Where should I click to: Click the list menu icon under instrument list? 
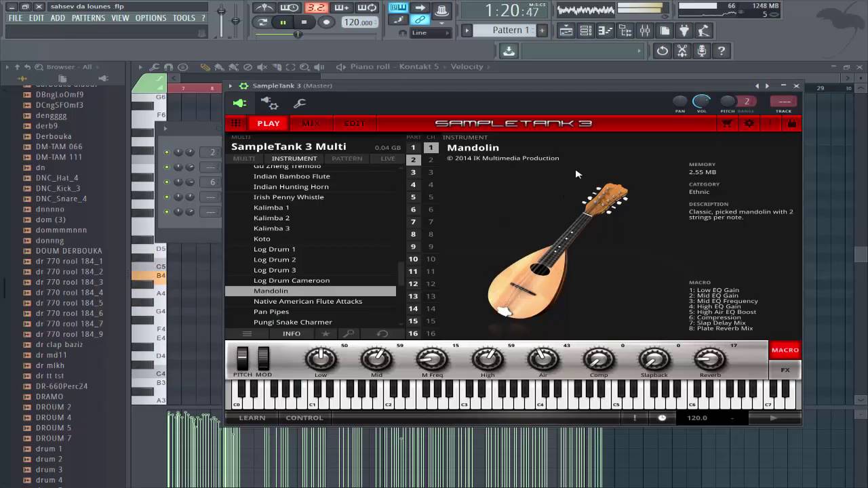coord(247,333)
